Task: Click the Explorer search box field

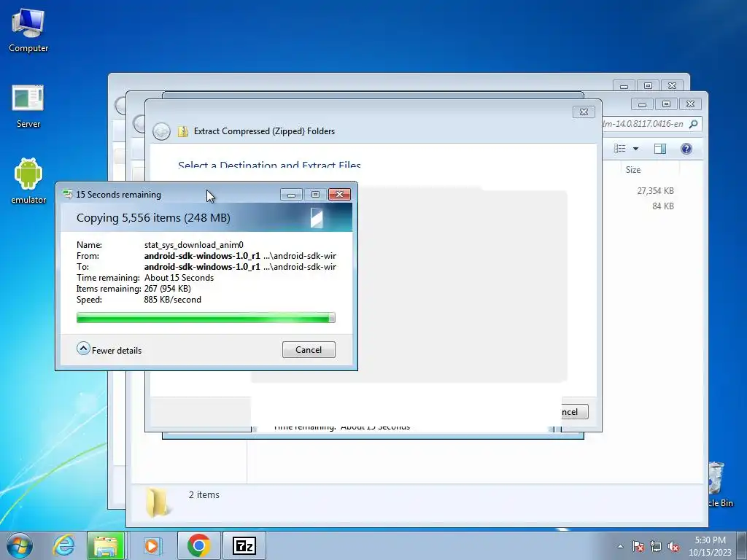Action: coord(651,124)
